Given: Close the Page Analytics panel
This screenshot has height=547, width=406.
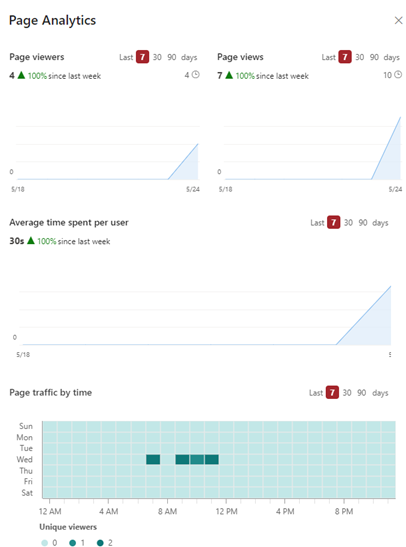Looking at the screenshot, I should click(x=398, y=21).
